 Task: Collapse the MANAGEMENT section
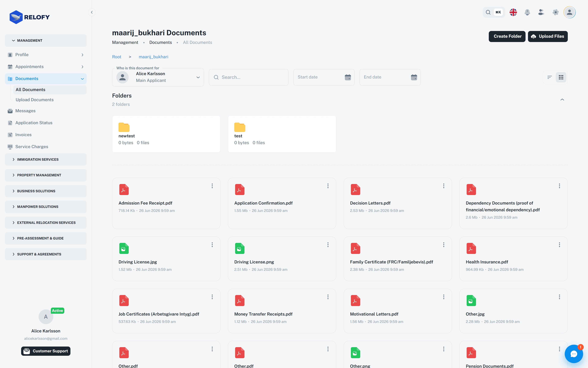46,41
